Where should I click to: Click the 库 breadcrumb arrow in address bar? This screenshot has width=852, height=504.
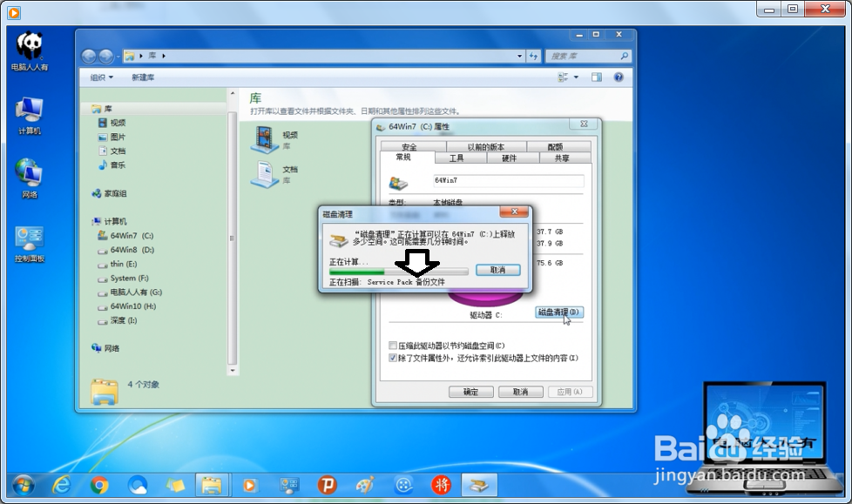coord(164,56)
